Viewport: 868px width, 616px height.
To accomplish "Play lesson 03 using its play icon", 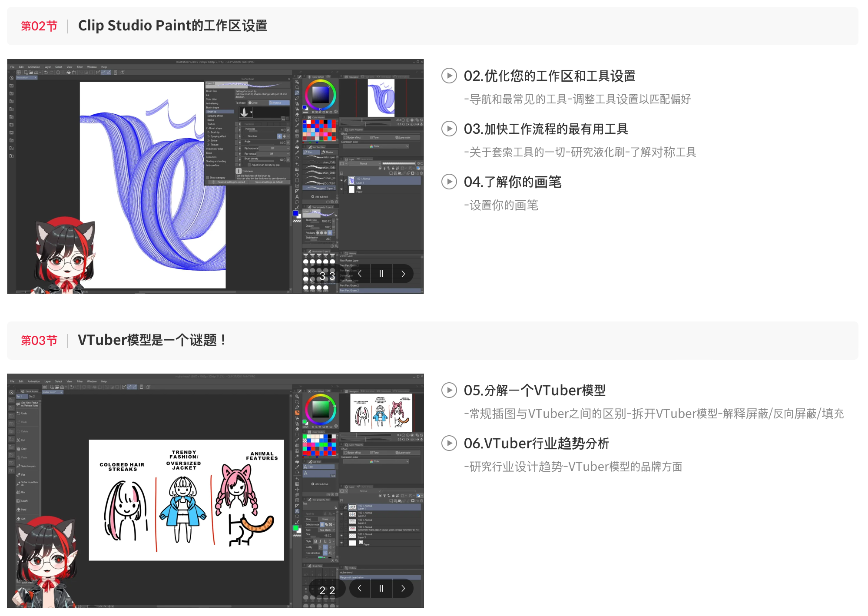I will coord(449,129).
